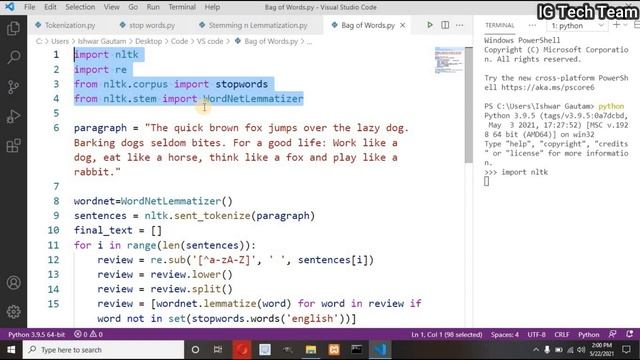Click the Type here to search box
This screenshot has height=360, width=640.
coord(103,350)
